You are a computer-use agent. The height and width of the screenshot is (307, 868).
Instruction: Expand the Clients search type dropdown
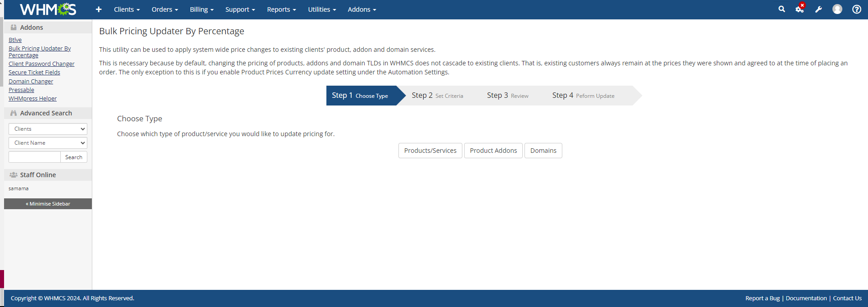pyautogui.click(x=48, y=129)
